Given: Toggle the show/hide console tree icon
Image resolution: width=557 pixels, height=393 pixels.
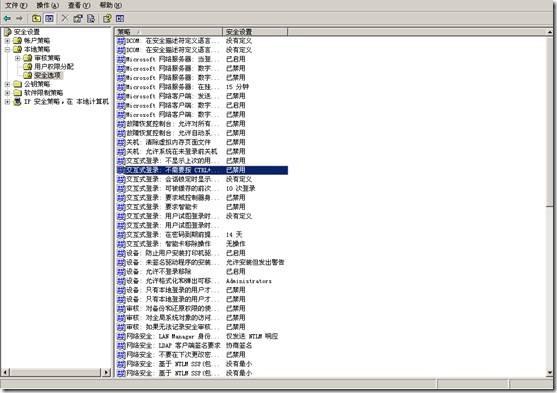Looking at the screenshot, I should click(x=49, y=18).
